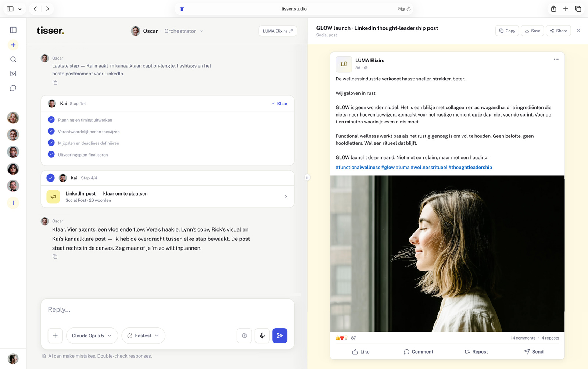Open the user profile avatar at bottom left

click(x=13, y=359)
